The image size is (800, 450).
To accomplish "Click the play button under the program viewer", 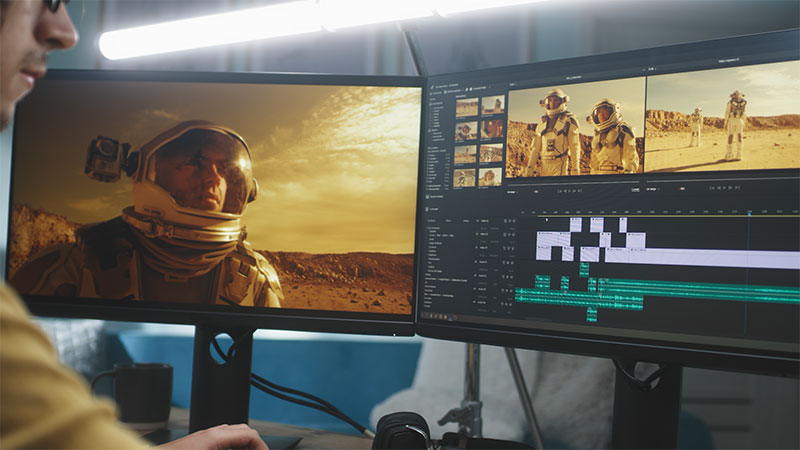I will [x=724, y=188].
